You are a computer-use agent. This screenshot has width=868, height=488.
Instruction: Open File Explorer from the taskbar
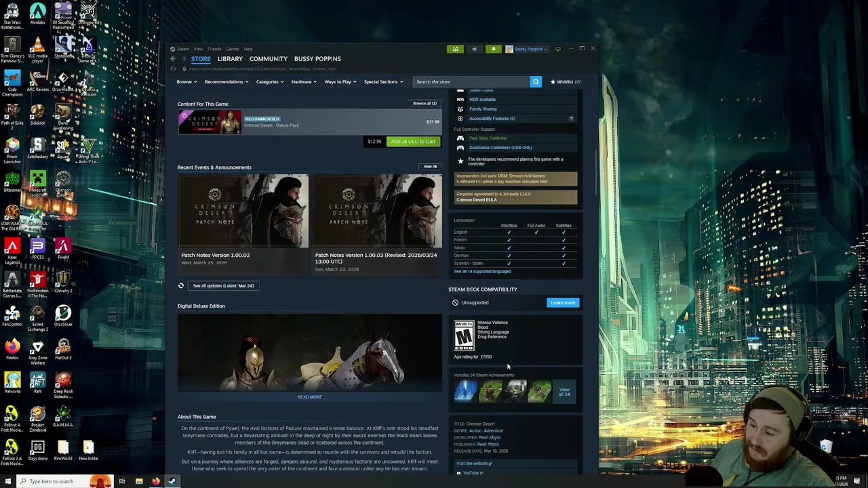(139, 481)
